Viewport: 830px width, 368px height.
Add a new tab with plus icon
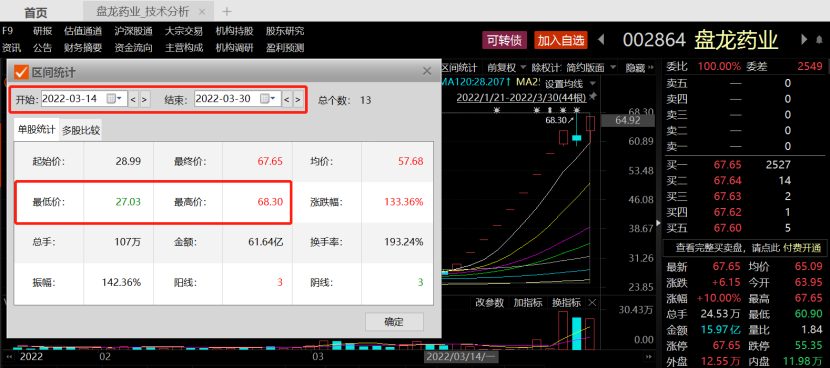tap(227, 11)
